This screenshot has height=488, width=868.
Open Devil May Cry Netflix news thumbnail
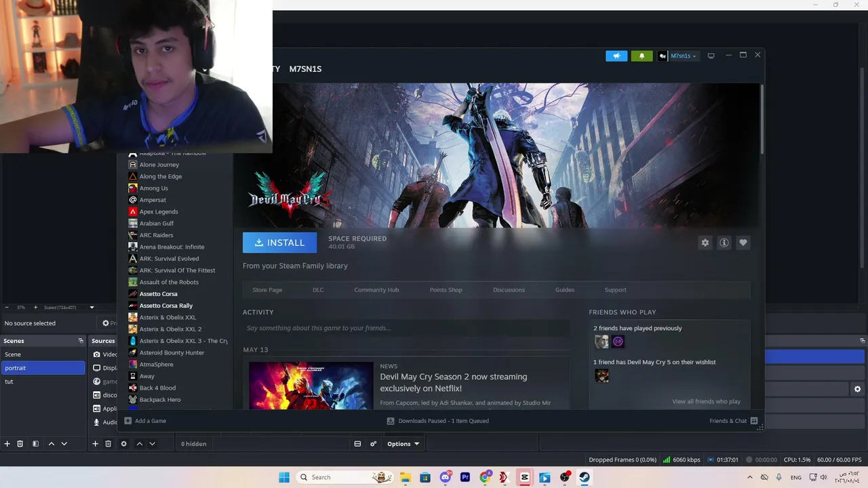tap(311, 386)
